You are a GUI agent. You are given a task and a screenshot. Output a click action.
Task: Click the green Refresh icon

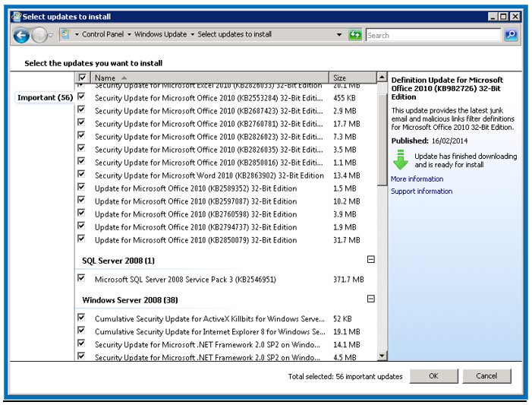[355, 35]
